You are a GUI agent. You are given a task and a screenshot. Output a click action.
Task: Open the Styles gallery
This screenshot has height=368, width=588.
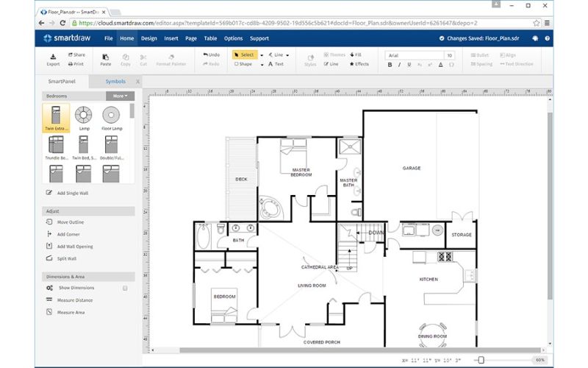pos(310,60)
